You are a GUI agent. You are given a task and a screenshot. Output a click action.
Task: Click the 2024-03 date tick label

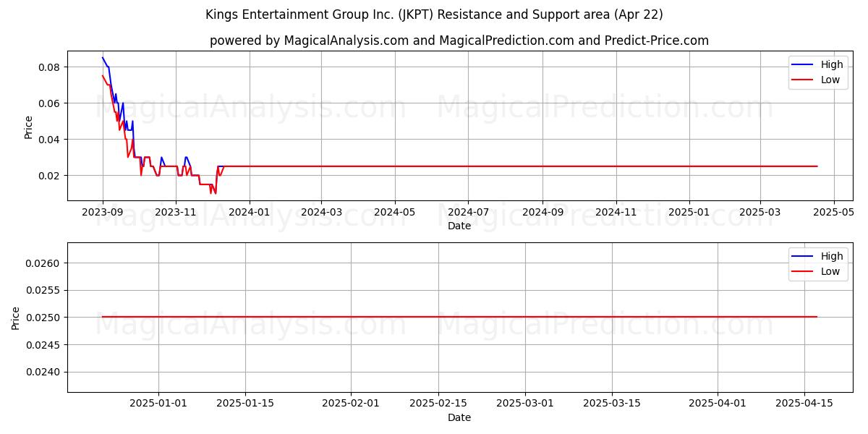coord(320,212)
